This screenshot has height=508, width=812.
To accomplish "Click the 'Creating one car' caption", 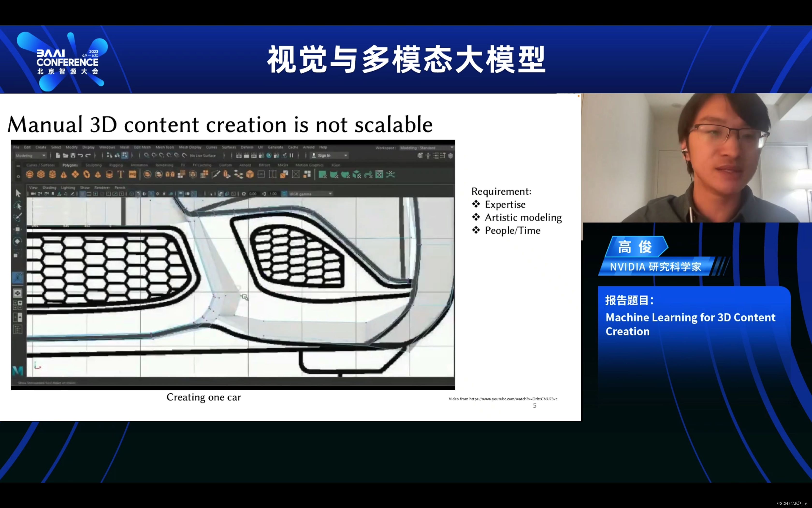I will pos(204,397).
